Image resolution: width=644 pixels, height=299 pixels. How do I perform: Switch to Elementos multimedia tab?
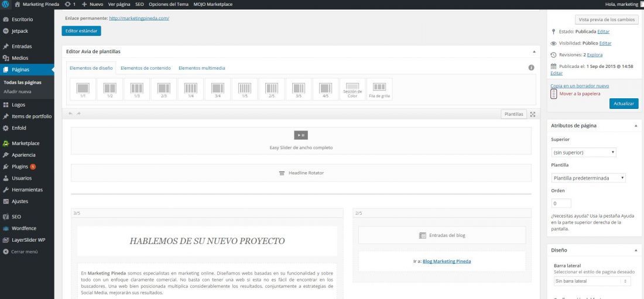click(201, 68)
